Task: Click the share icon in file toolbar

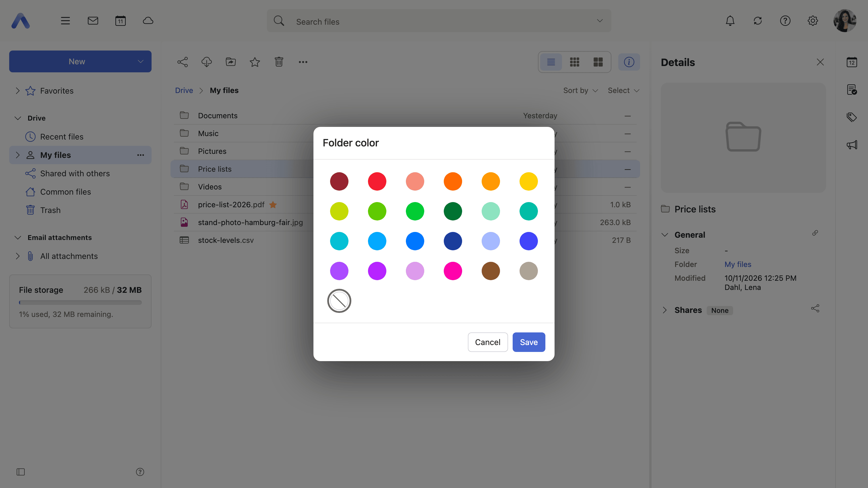Action: coord(182,62)
